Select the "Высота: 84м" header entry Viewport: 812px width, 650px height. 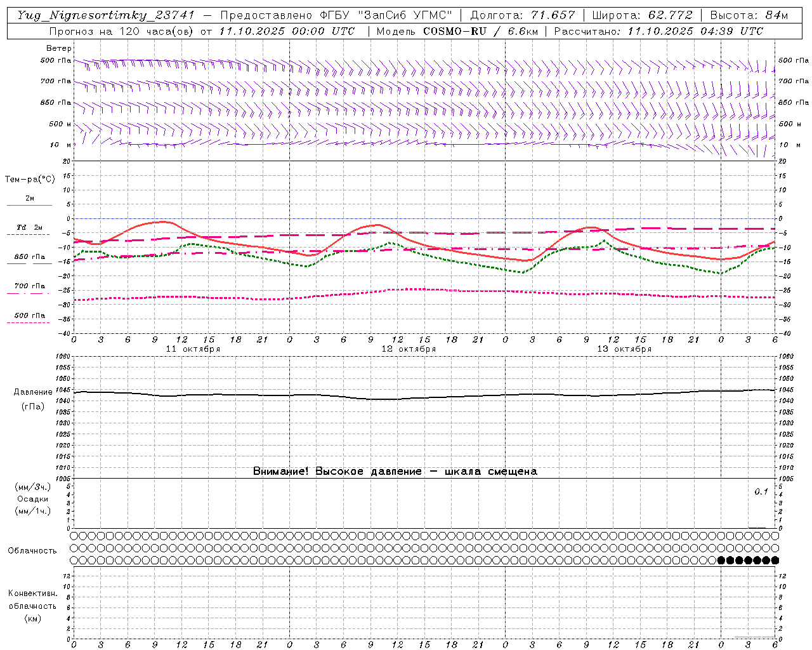749,16
